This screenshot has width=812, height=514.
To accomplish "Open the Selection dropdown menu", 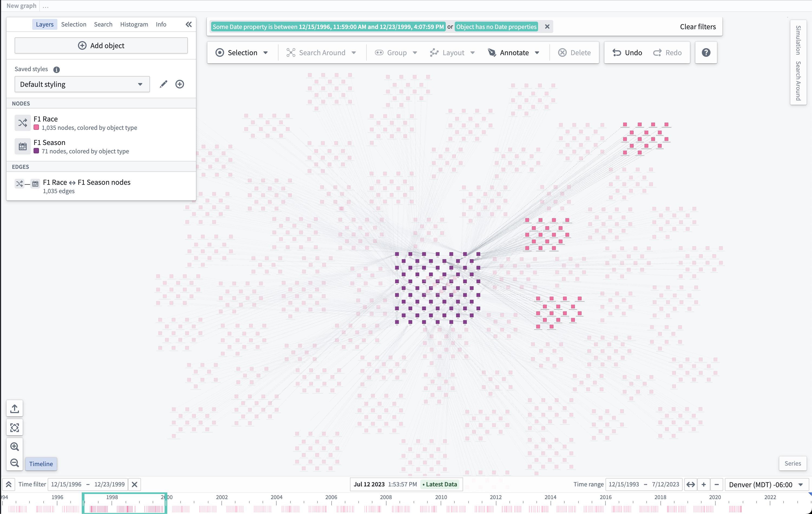I will (242, 52).
